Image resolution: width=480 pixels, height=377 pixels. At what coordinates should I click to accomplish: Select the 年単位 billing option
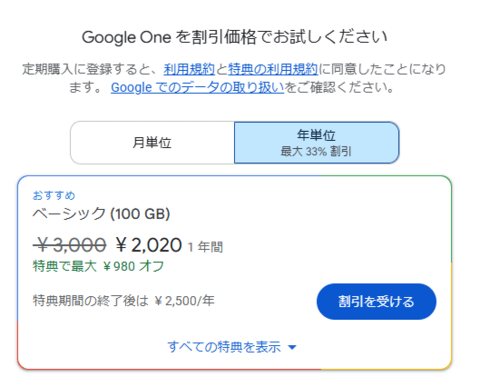(316, 143)
